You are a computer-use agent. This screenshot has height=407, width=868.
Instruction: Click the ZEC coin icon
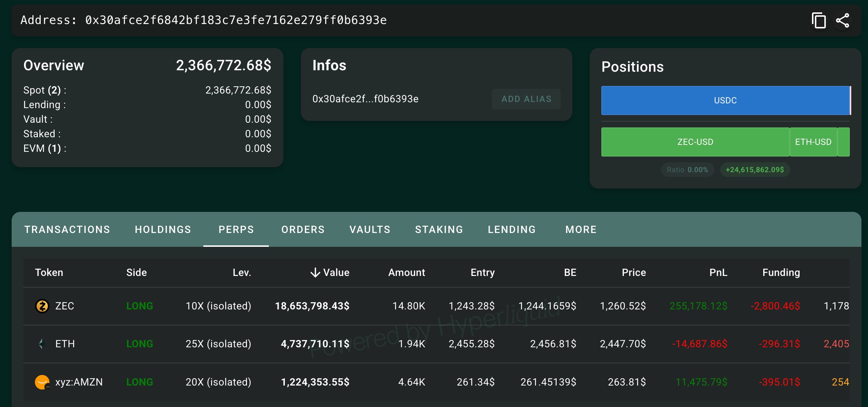click(42, 306)
